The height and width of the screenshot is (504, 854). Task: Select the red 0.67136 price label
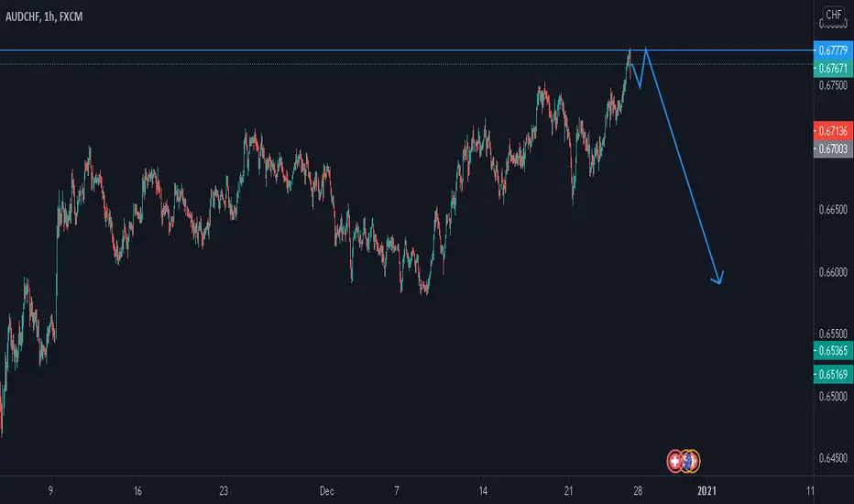pos(833,131)
